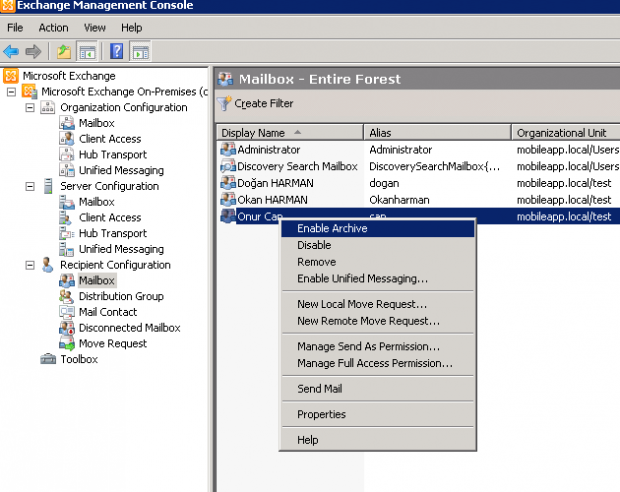Image resolution: width=620 pixels, height=492 pixels.
Task: Click the Mailbox Entire Forest header icon
Action: click(x=225, y=79)
